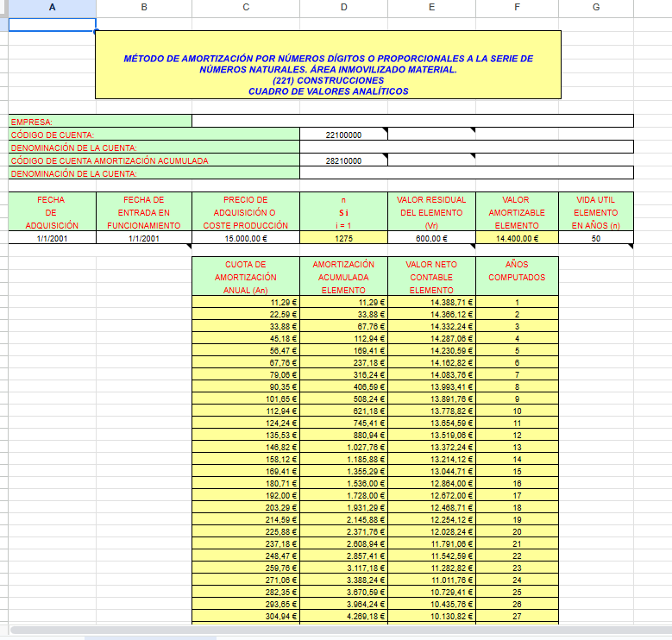Click the yellow MÉTODO DE AMORTIZACIÓN title box
The width and height of the screenshot is (672, 640).
328,65
